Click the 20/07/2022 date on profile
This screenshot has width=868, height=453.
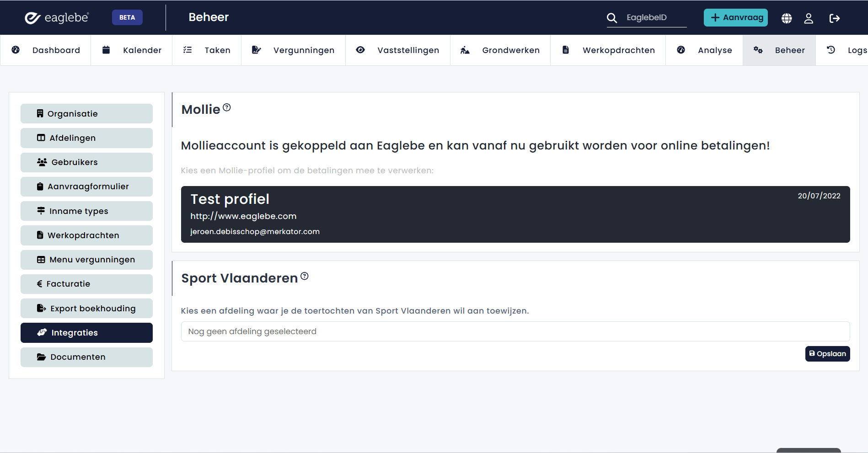819,196
